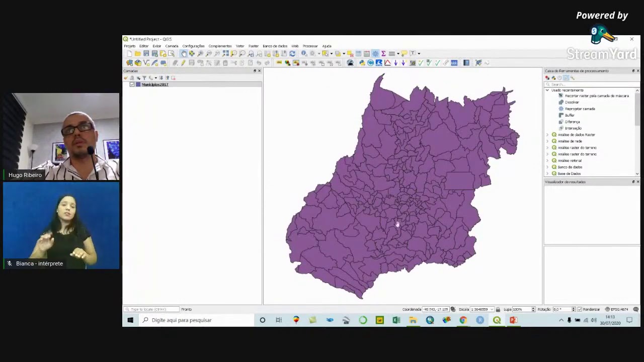This screenshot has height=362, width=644.
Task: Click the Zoom Out magnifier tool
Action: coord(209,53)
